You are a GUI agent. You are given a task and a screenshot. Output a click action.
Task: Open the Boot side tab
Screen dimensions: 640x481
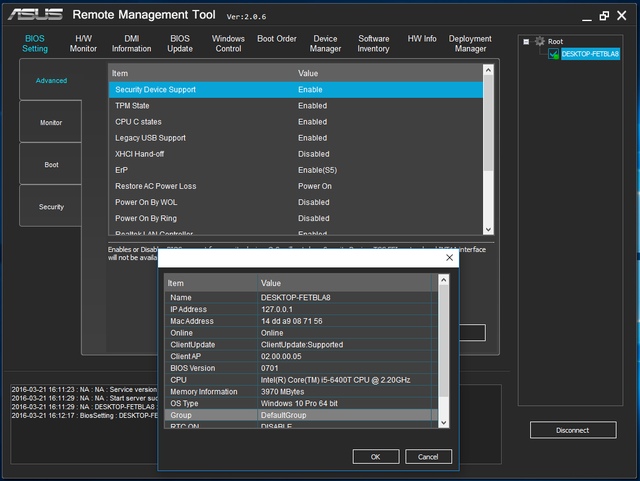(50, 164)
